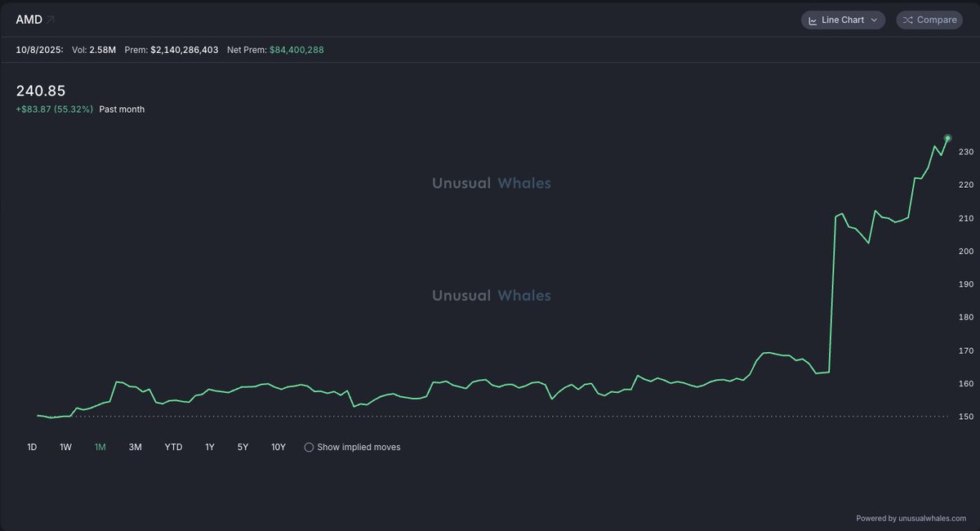Show the 10Y time range
Viewport: 980px width, 531px height.
point(278,447)
